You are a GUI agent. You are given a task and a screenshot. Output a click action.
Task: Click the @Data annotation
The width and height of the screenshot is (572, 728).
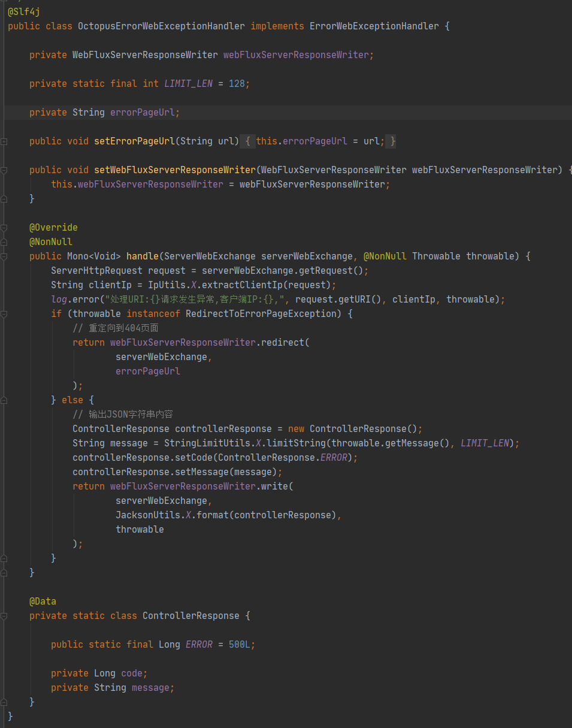pos(43,602)
